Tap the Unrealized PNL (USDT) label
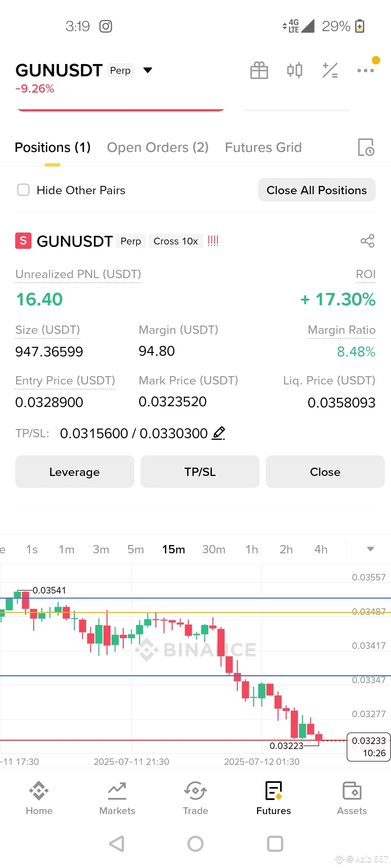This screenshot has width=391, height=868. [x=78, y=274]
